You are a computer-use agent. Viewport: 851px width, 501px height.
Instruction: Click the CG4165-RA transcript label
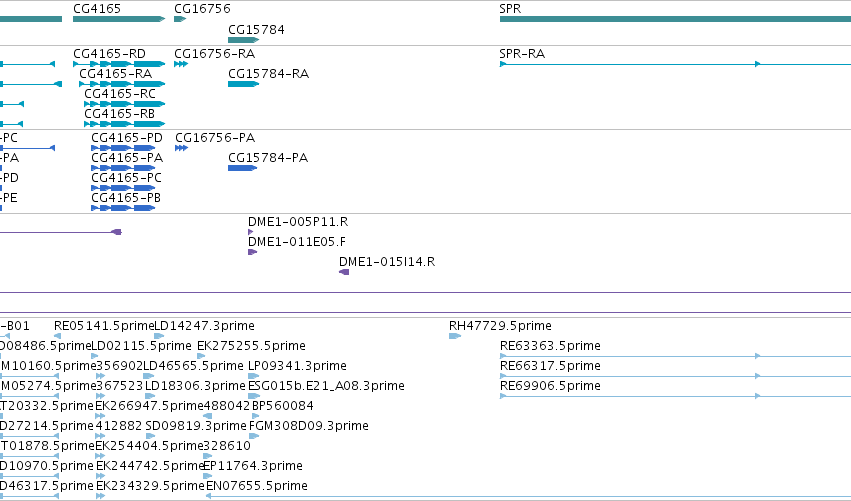coord(116,73)
